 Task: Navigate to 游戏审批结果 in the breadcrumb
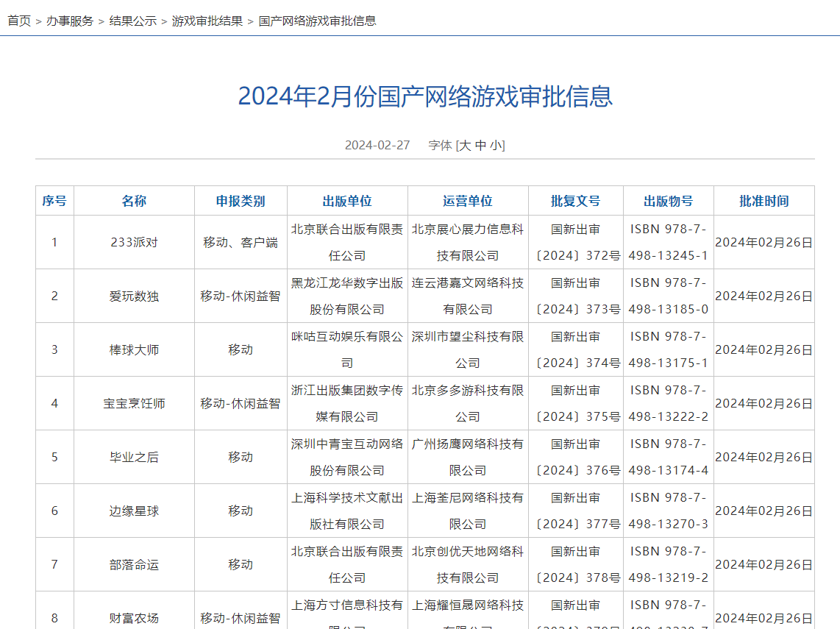[x=207, y=21]
